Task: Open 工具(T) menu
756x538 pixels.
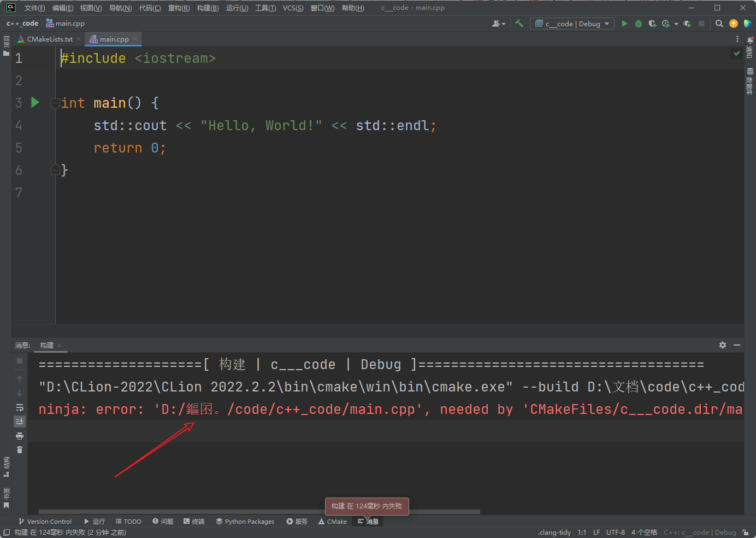Action: coord(265,8)
